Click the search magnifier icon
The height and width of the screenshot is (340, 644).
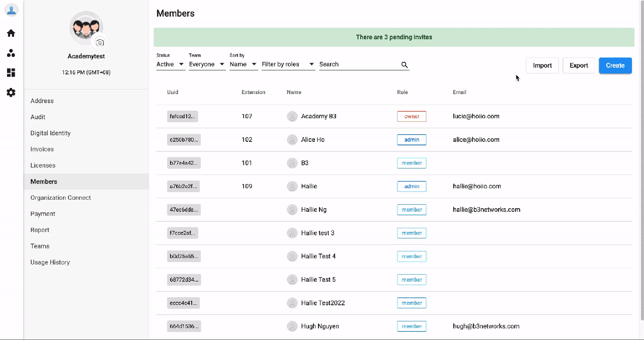point(405,64)
